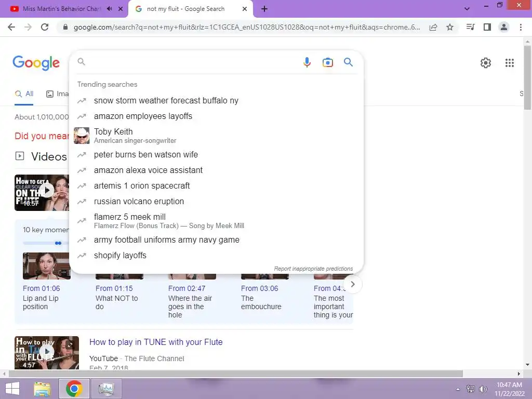Select 'artemis 1 orion spacecraft' suggestion
The image size is (532, 399).
coord(216,185)
